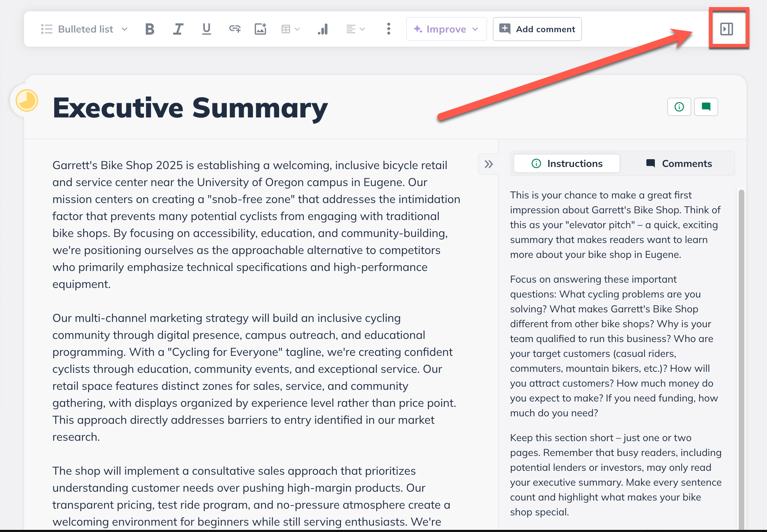Insert an image into the document
Viewport: 767px width, 532px height.
click(x=260, y=29)
